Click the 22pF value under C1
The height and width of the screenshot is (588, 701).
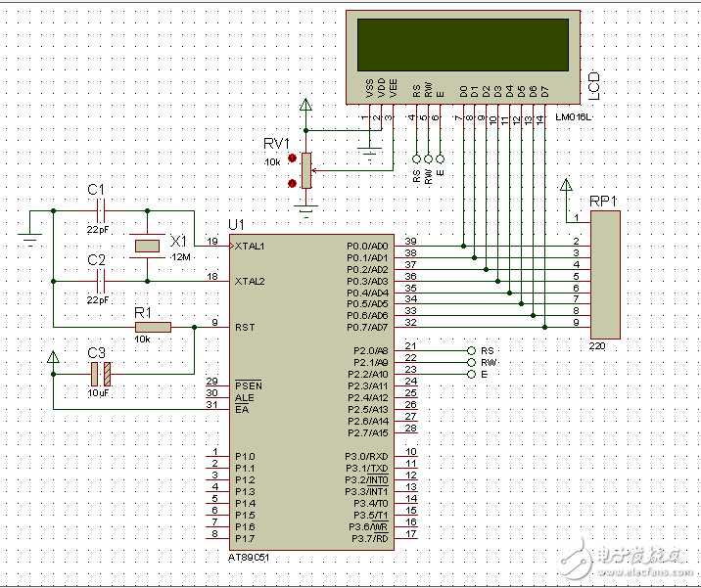pyautogui.click(x=98, y=230)
